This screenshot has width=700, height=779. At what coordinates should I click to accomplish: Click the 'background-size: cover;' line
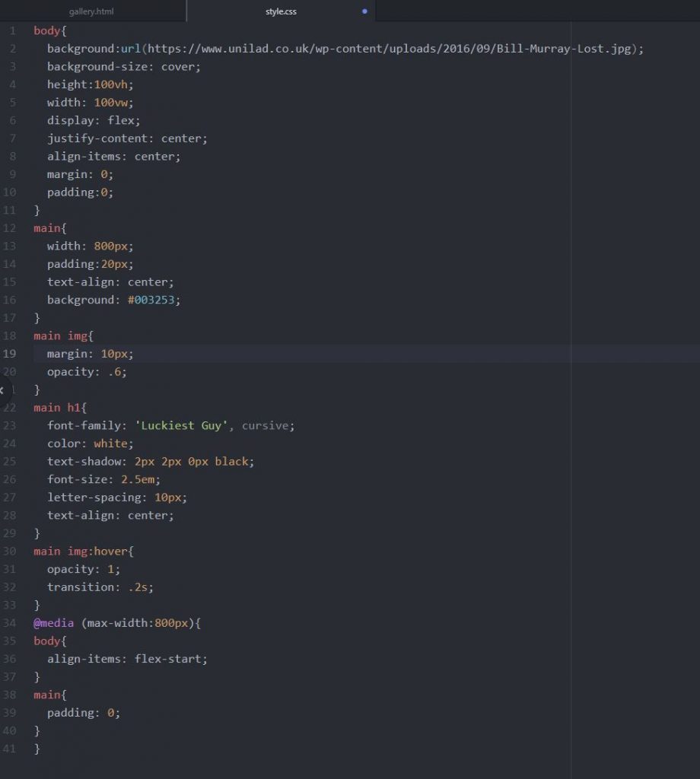pos(124,67)
